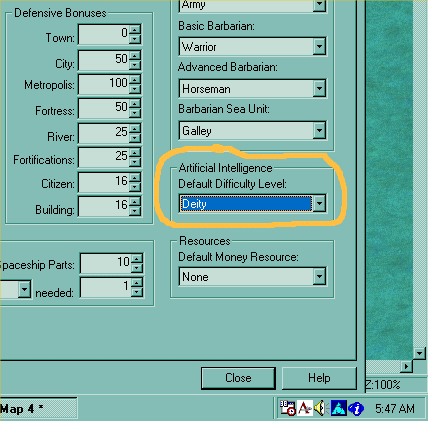Click inside the Fortifications value field

(x=104, y=158)
